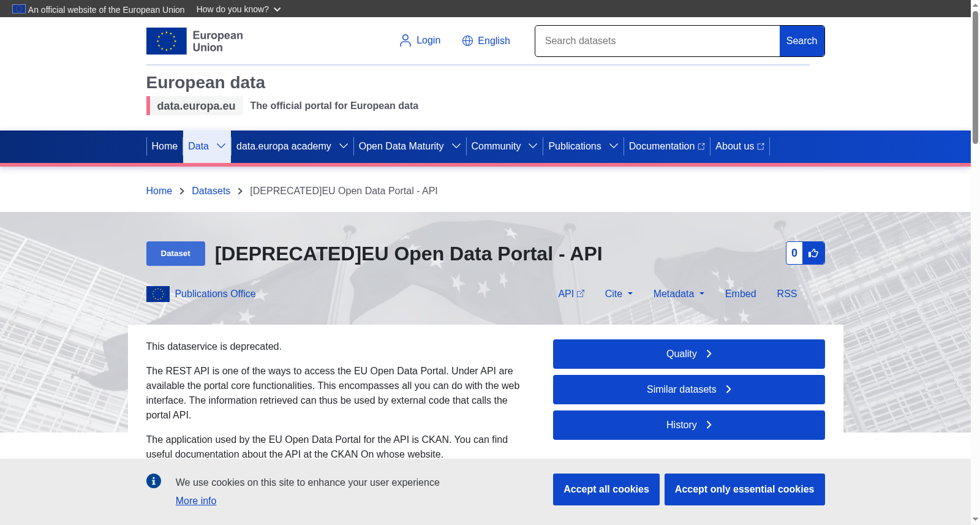
Task: Expand the Open Data Maturity chevron
Action: click(x=456, y=146)
